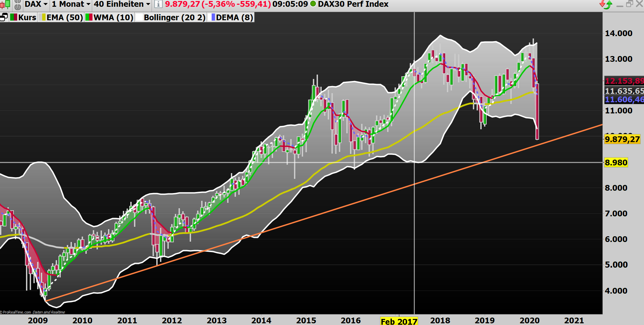Click the lower paperclip link icon
The image size is (644, 325).
(18, 6)
